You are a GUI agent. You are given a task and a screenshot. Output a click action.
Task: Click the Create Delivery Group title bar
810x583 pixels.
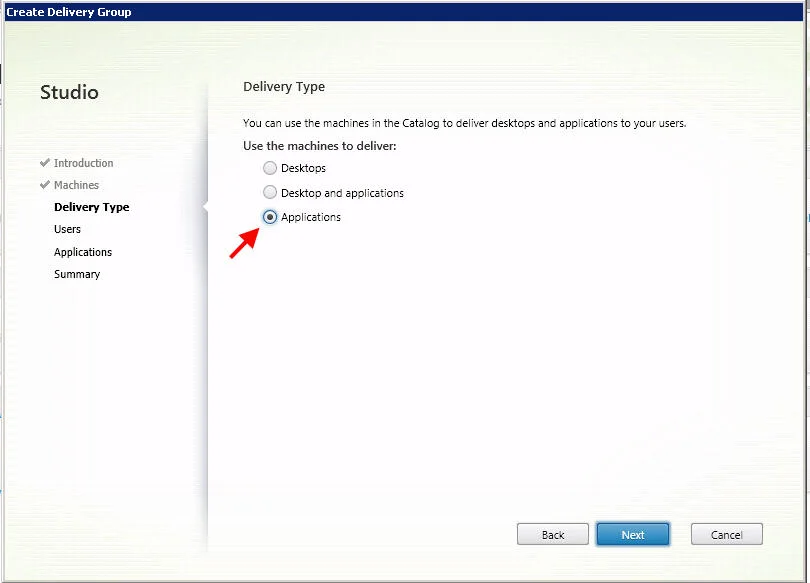click(x=404, y=12)
